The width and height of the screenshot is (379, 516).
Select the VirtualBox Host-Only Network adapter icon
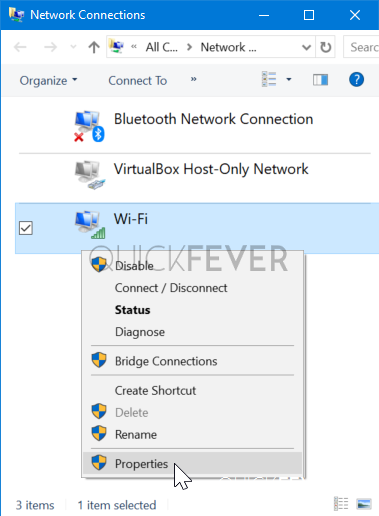tap(89, 175)
